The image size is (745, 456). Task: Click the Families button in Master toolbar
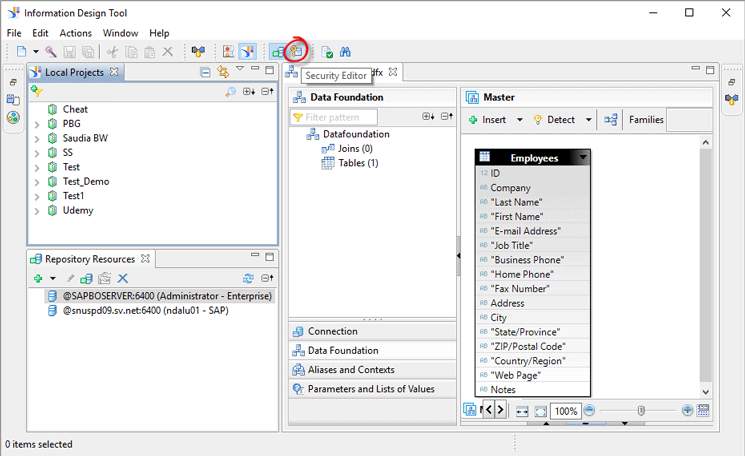point(646,120)
